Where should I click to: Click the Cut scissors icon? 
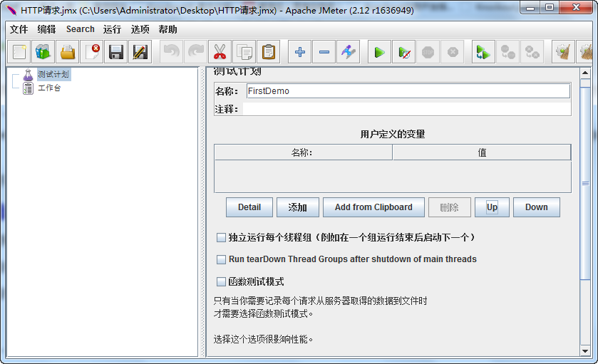click(x=220, y=52)
